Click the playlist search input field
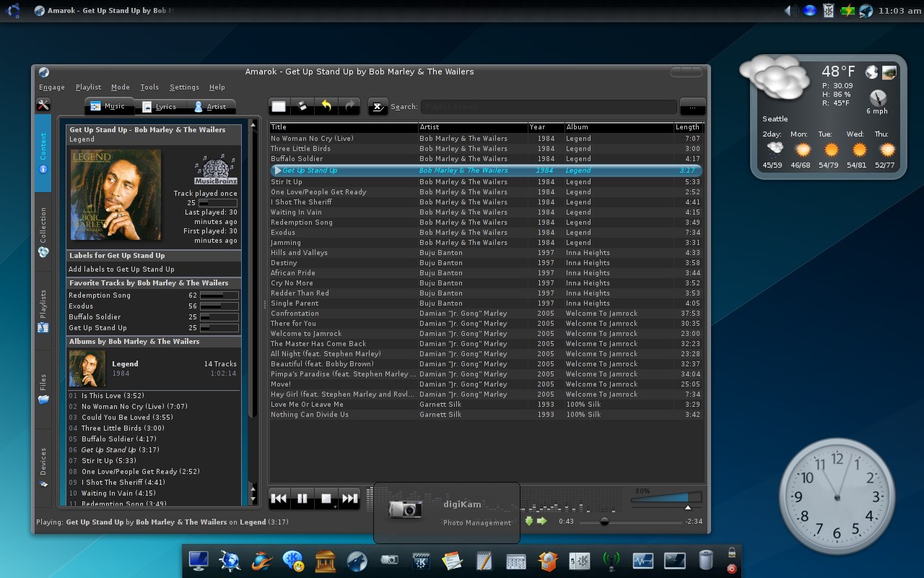Image resolution: width=924 pixels, height=578 pixels. (x=549, y=107)
